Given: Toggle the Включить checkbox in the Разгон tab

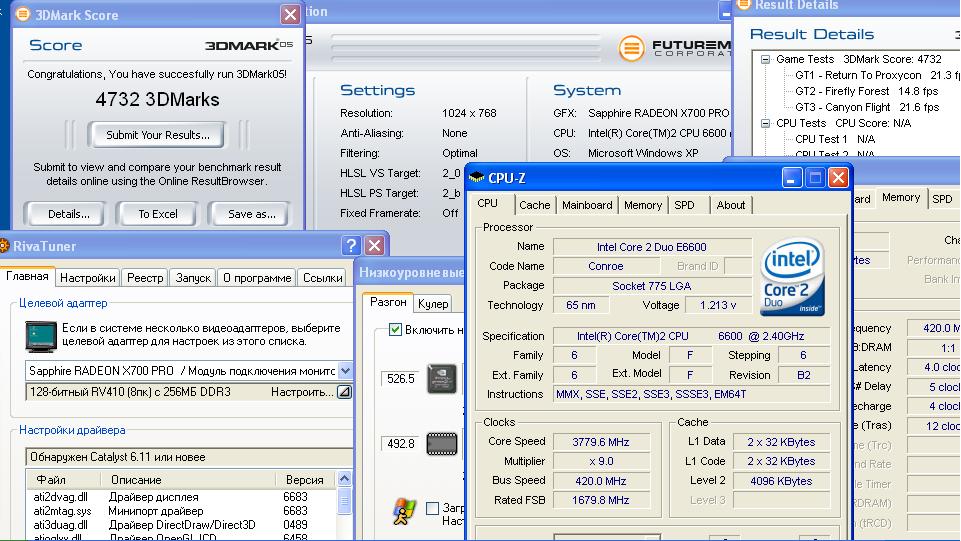Looking at the screenshot, I should (x=395, y=330).
